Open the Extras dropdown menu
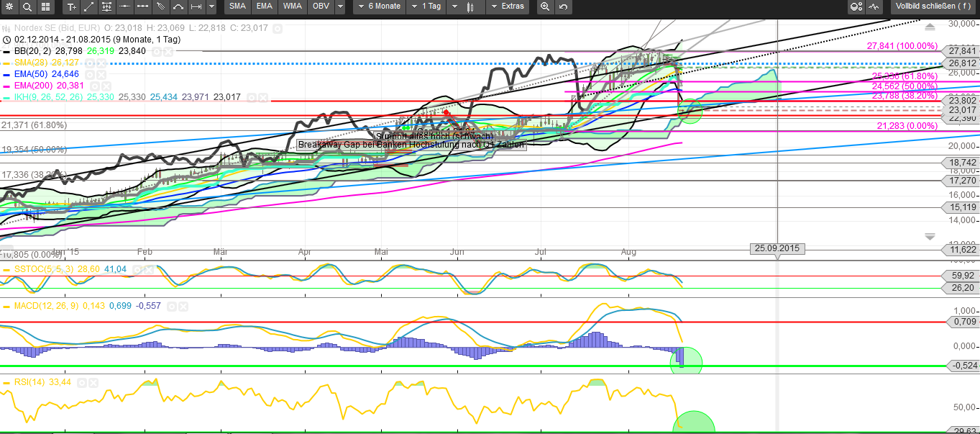Screen dimensions: 980x434 (508, 7)
